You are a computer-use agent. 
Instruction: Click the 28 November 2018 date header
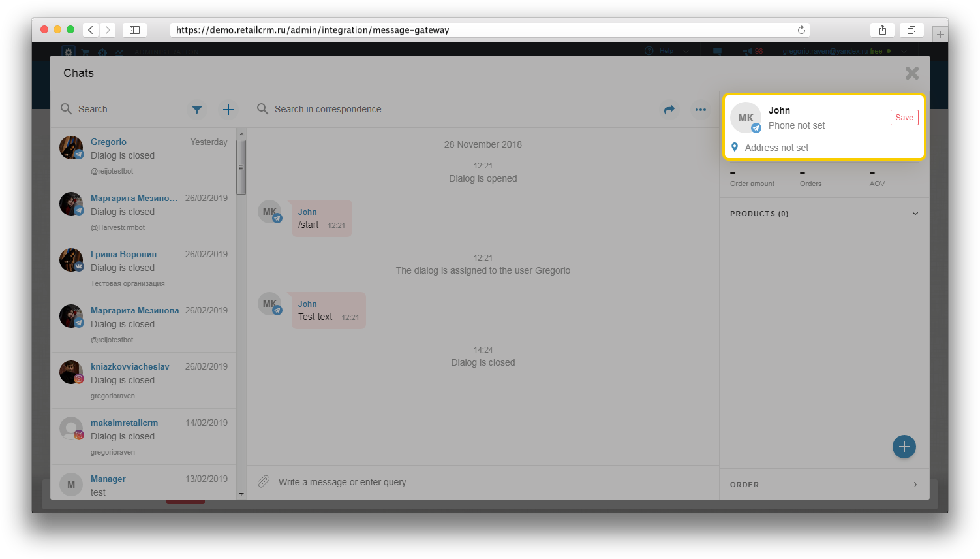483,144
